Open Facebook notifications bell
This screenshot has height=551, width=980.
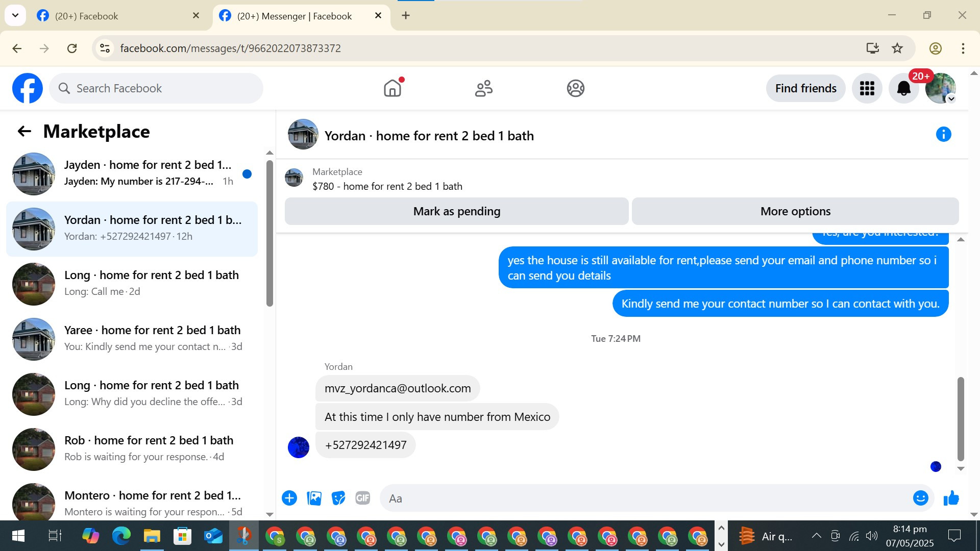pyautogui.click(x=903, y=88)
